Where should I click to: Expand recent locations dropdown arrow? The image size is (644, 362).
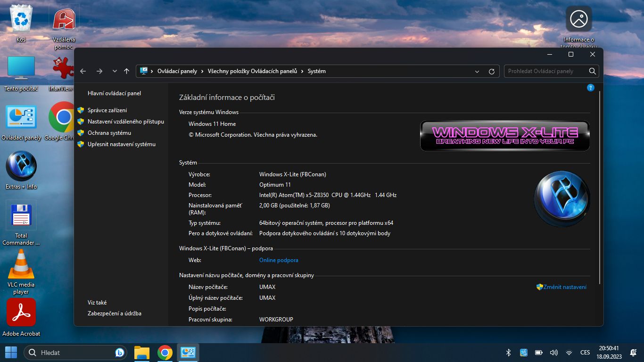pyautogui.click(x=114, y=71)
